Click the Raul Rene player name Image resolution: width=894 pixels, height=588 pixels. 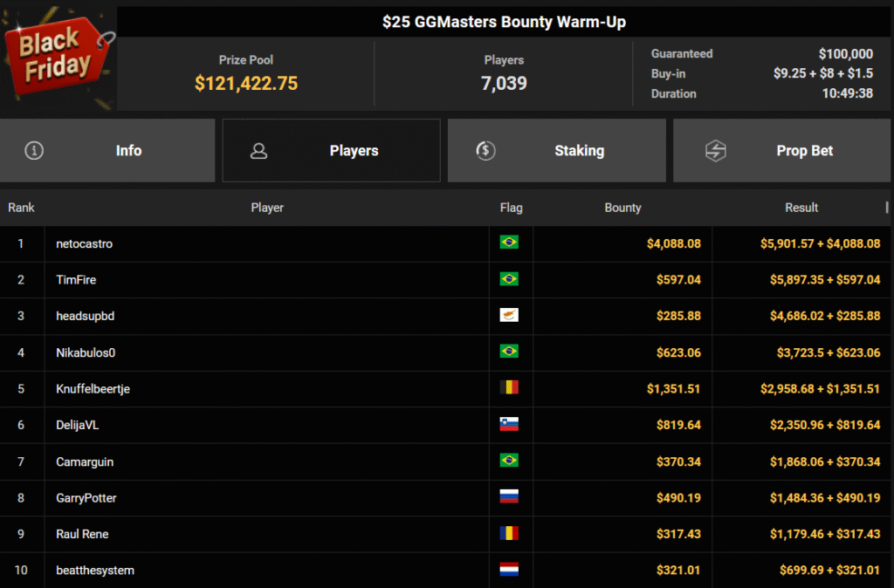[x=82, y=534]
